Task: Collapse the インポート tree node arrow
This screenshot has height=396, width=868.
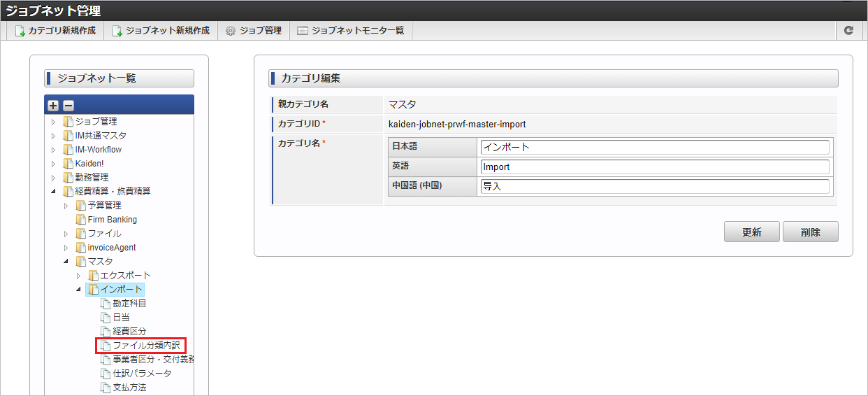Action: coord(78,290)
